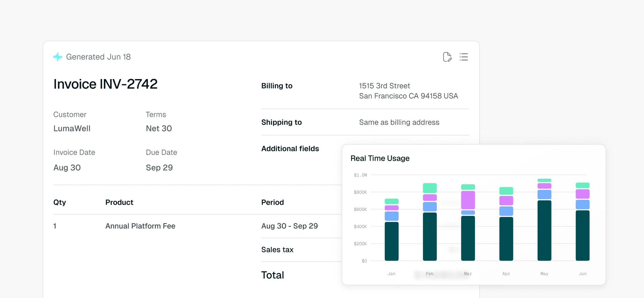
Task: Click the edit document icon
Action: 447,57
